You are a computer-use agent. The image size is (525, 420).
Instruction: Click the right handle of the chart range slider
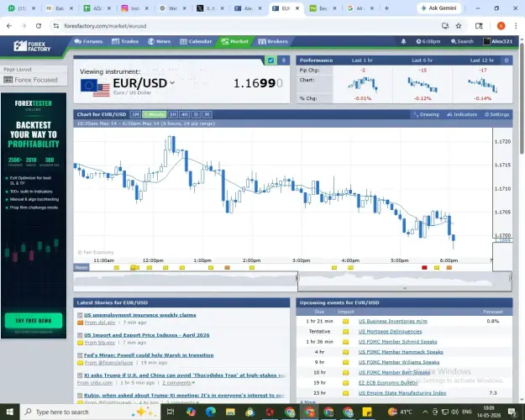[511, 278]
